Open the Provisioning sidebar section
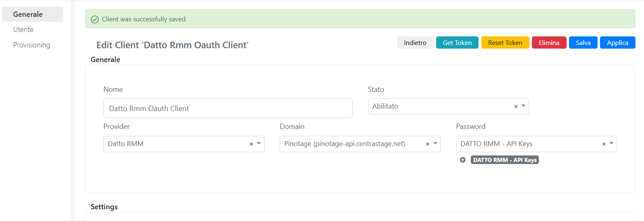Screen dimensions: 644x221 pyautogui.click(x=31, y=45)
